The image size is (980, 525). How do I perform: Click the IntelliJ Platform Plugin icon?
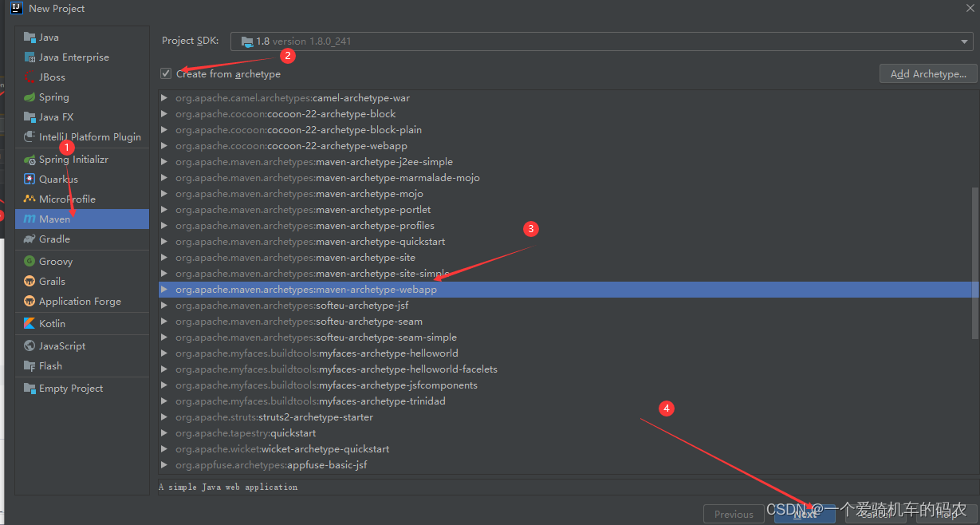[x=30, y=137]
